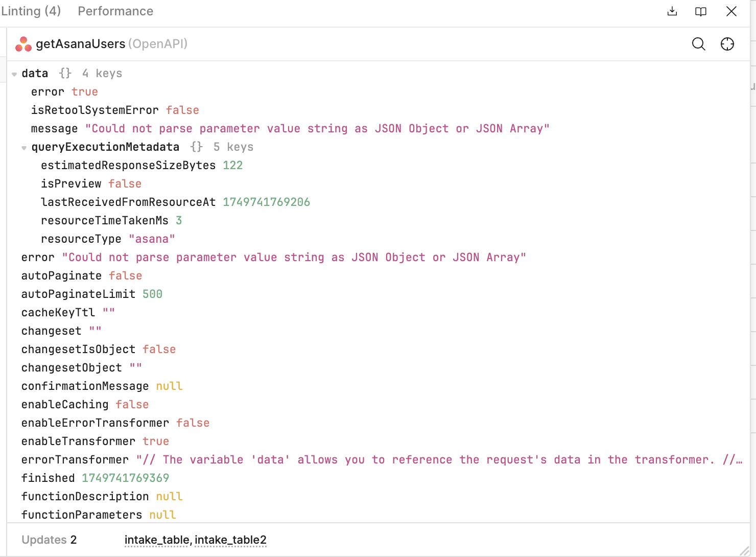The width and height of the screenshot is (756, 557).
Task: Click the functionDescription null row
Action: pos(102,497)
